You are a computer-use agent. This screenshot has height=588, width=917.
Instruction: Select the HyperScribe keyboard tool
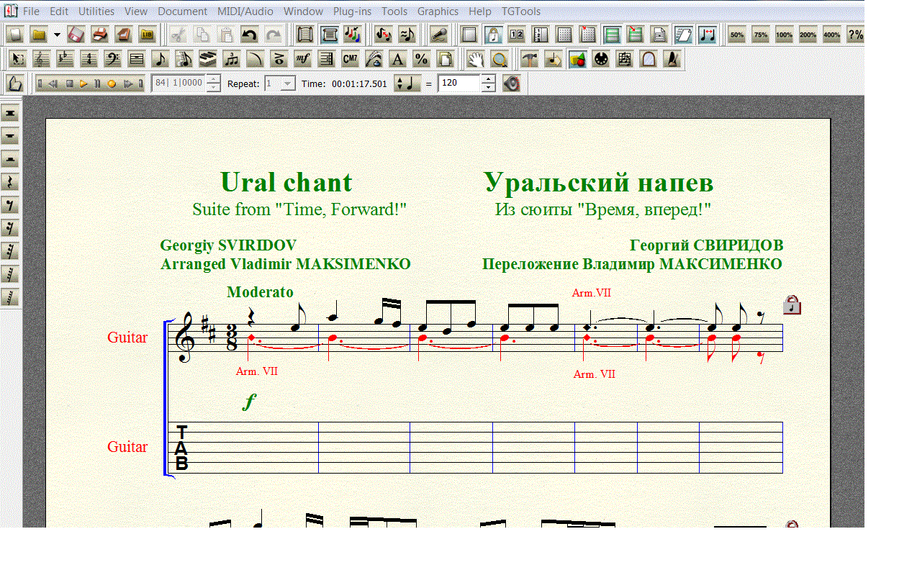coord(208,59)
